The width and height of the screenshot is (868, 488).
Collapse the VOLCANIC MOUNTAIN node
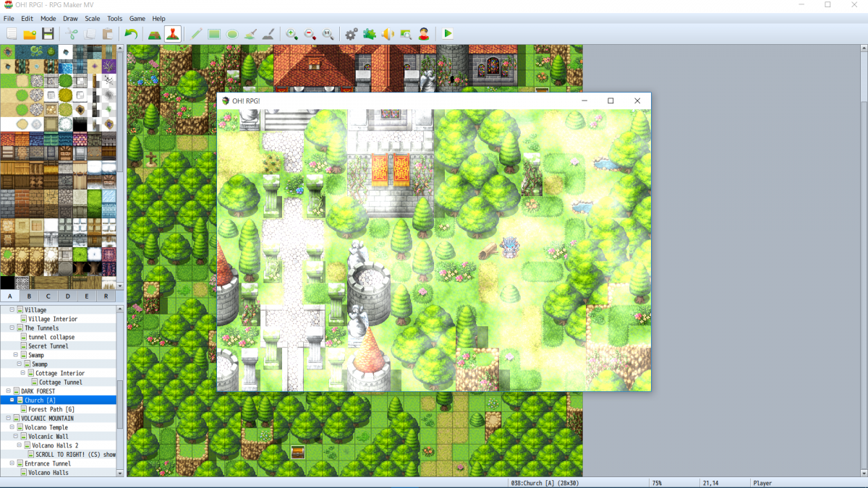click(x=8, y=419)
